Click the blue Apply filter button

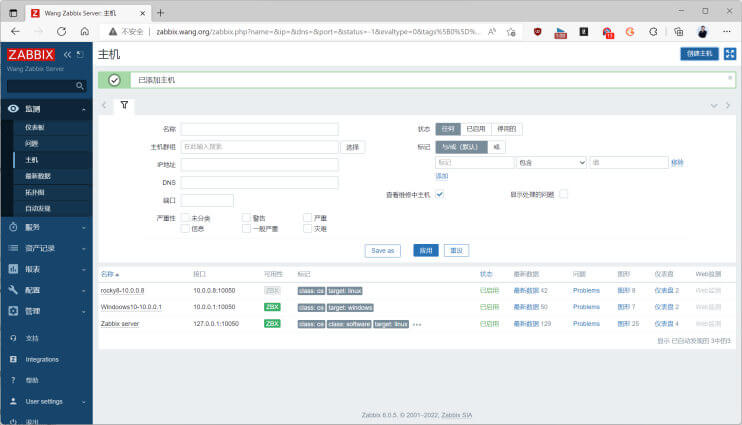click(x=425, y=250)
